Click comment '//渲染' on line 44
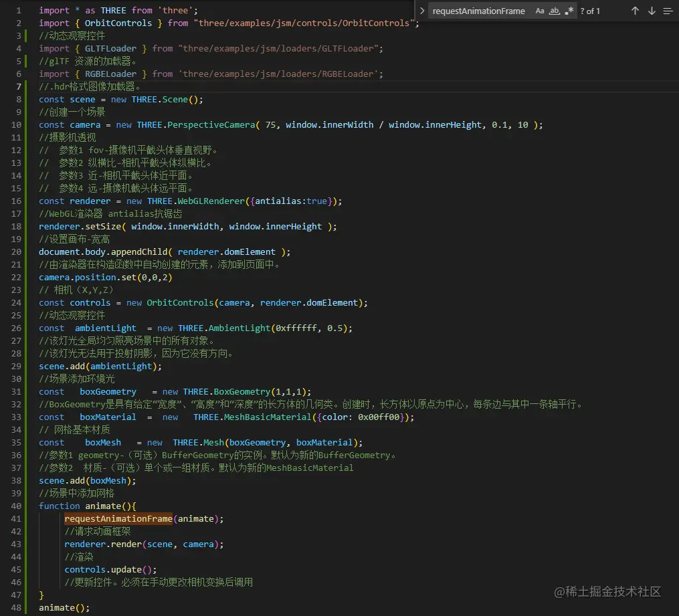This screenshot has height=616, width=679. (x=79, y=557)
